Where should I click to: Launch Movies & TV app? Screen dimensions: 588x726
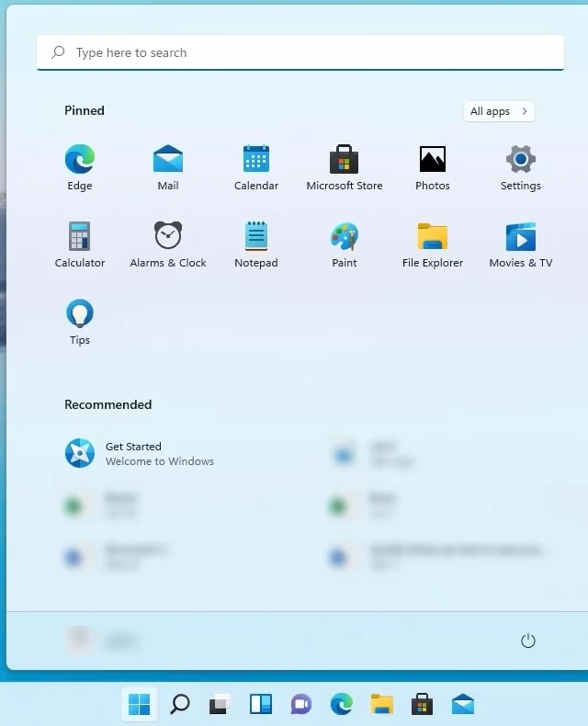(x=520, y=244)
